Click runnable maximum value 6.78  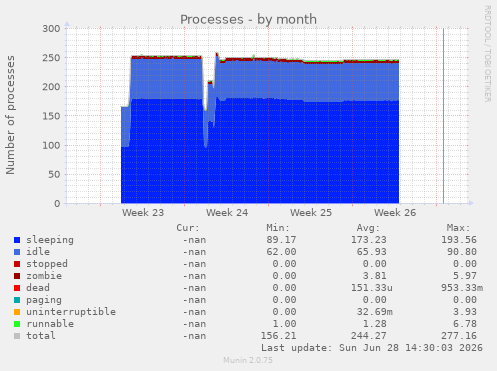[x=465, y=324]
